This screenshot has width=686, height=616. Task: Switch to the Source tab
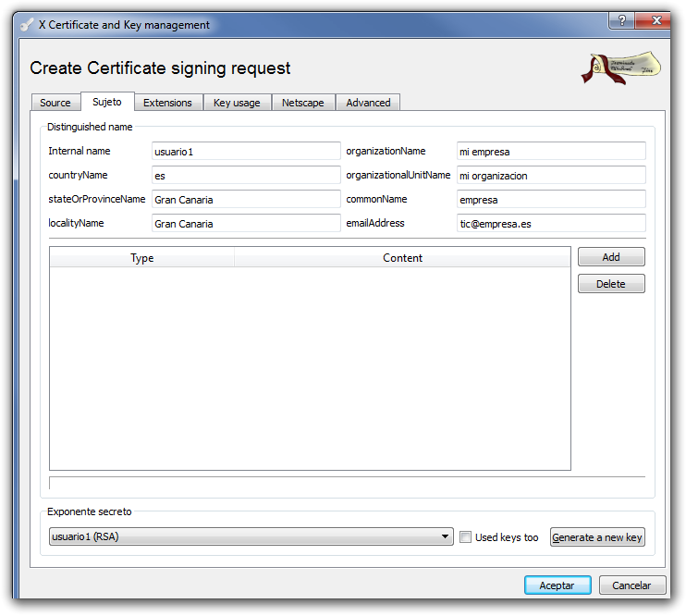tap(55, 103)
